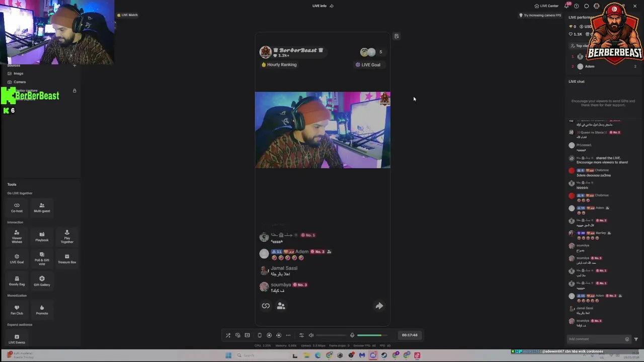Click the stream timer 00:17:48
The width and height of the screenshot is (644, 362).
click(x=410, y=335)
